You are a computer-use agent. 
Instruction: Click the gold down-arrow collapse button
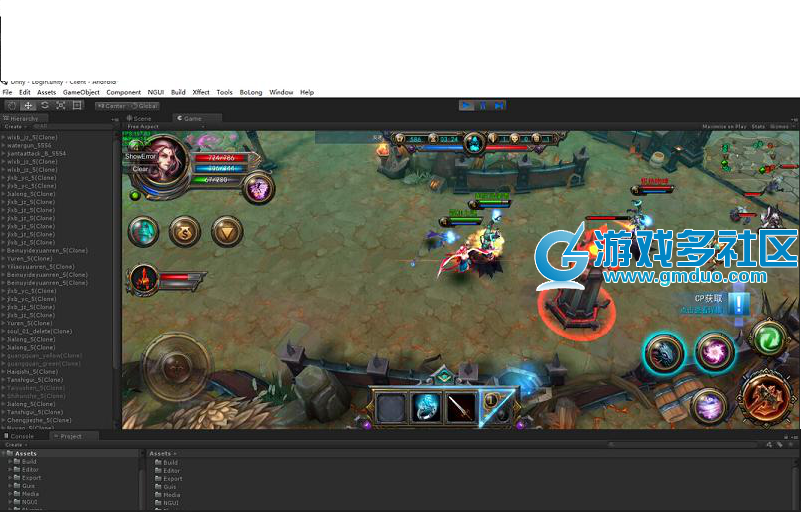click(227, 231)
